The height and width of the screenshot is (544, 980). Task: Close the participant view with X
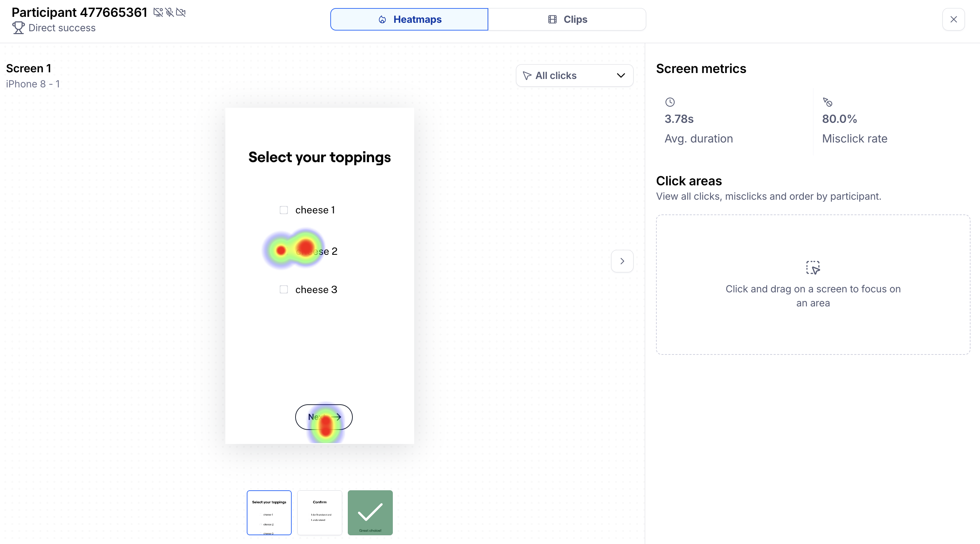coord(953,19)
